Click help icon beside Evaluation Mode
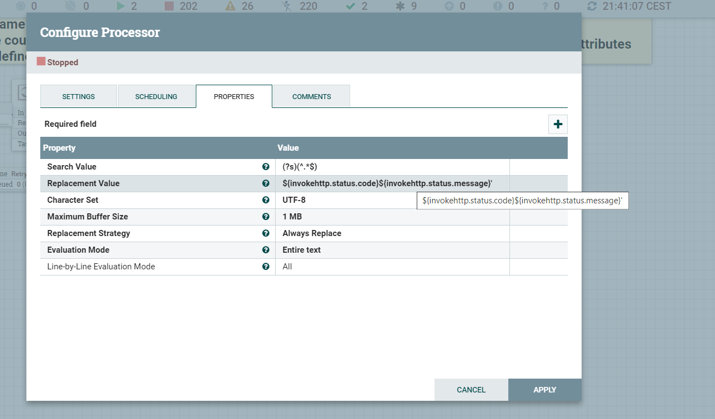 click(266, 250)
